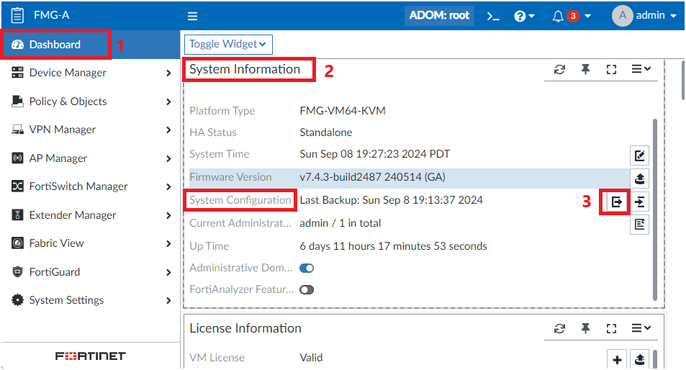Open current administrators detail icon

[x=640, y=224]
